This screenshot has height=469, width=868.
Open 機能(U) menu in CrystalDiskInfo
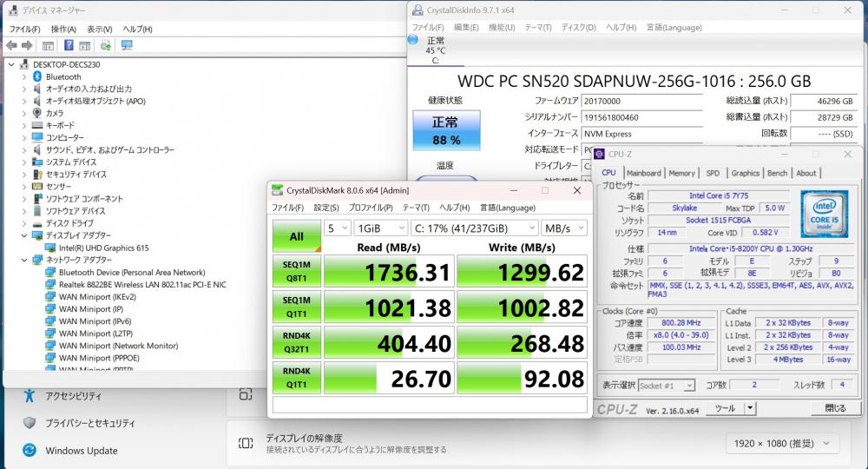point(502,27)
